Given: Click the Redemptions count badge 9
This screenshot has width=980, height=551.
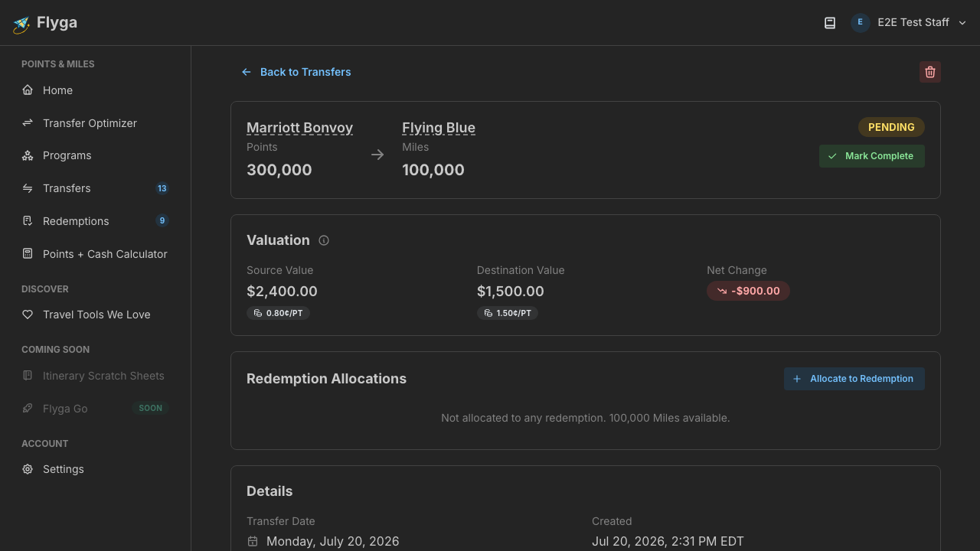Looking at the screenshot, I should point(162,220).
